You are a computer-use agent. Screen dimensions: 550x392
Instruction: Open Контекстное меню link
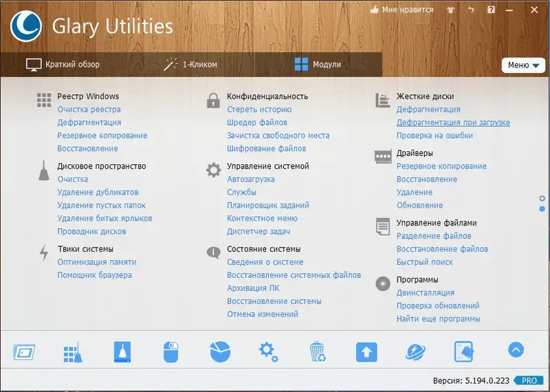[262, 218]
